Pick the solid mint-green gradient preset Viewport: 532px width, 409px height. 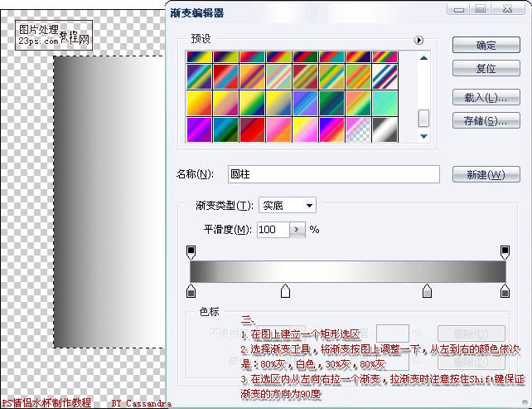[x=384, y=103]
